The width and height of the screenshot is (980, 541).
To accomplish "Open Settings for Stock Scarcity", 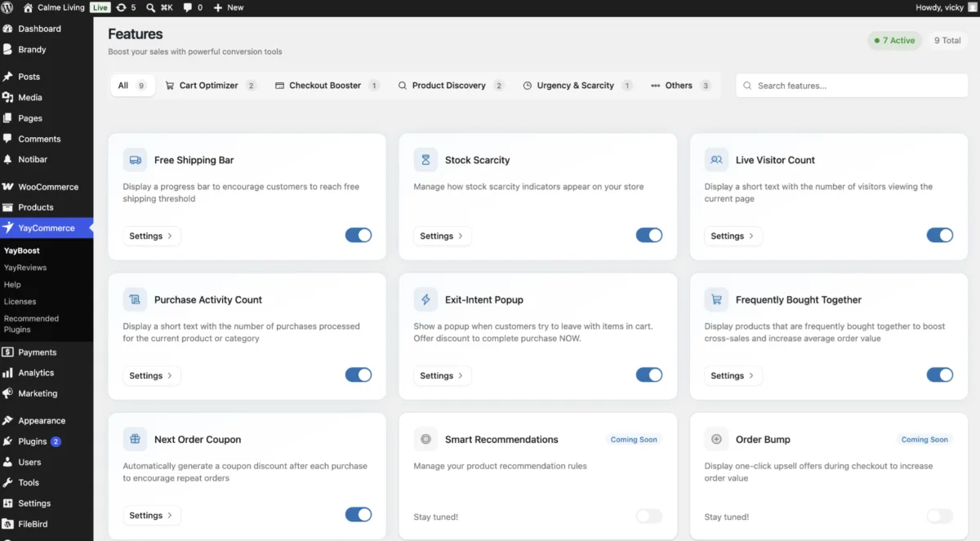I will click(443, 236).
